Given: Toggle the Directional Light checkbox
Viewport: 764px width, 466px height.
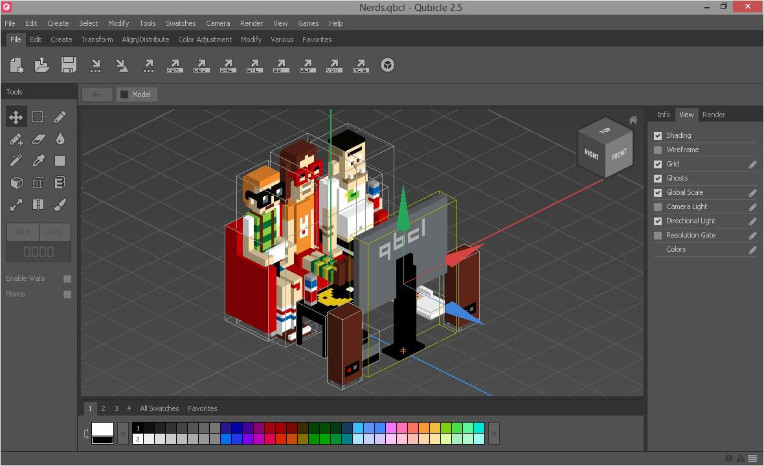Looking at the screenshot, I should pos(658,221).
